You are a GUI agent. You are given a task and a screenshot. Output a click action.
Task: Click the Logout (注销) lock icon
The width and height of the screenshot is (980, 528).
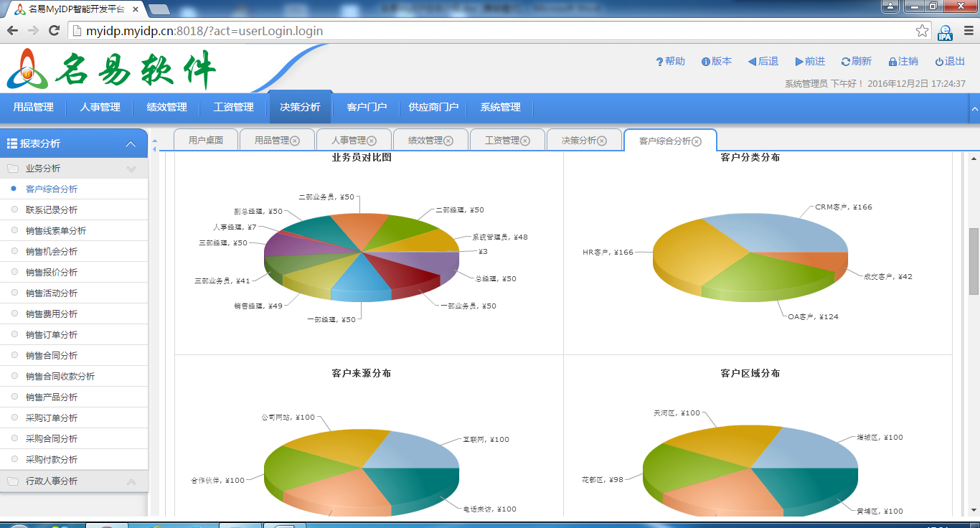[892, 62]
